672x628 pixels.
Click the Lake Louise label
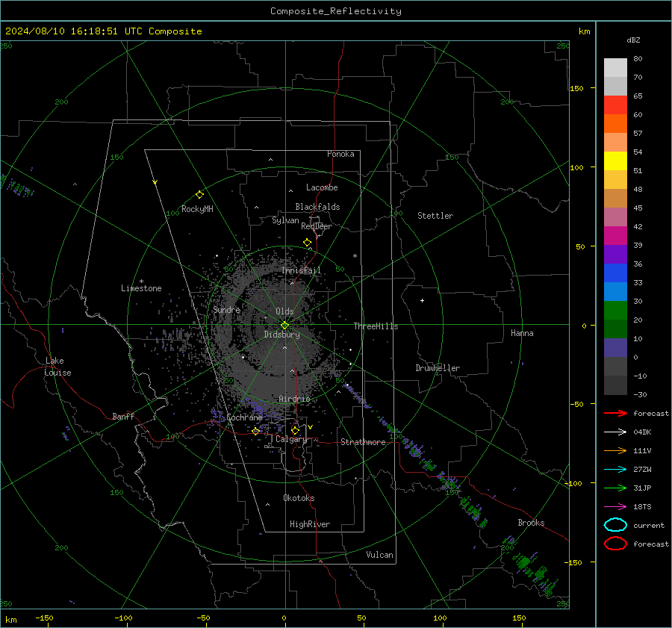pyautogui.click(x=57, y=367)
